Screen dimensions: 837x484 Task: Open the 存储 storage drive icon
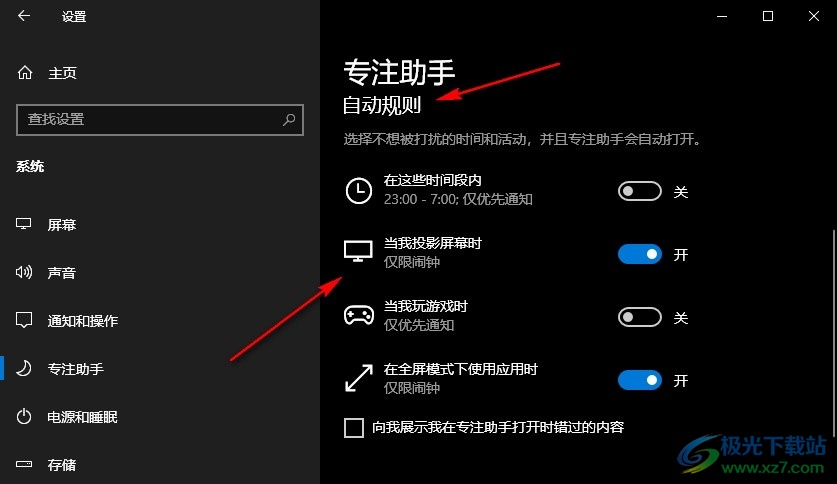coord(23,464)
